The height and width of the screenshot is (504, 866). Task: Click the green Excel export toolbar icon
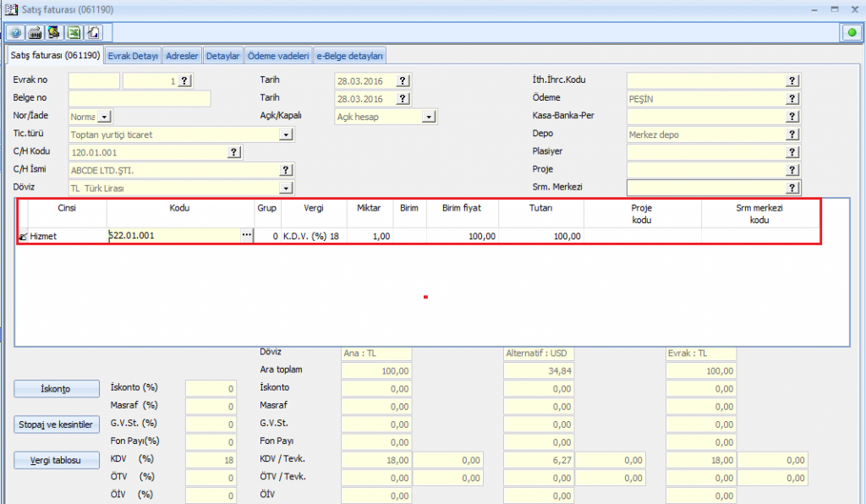pyautogui.click(x=74, y=33)
